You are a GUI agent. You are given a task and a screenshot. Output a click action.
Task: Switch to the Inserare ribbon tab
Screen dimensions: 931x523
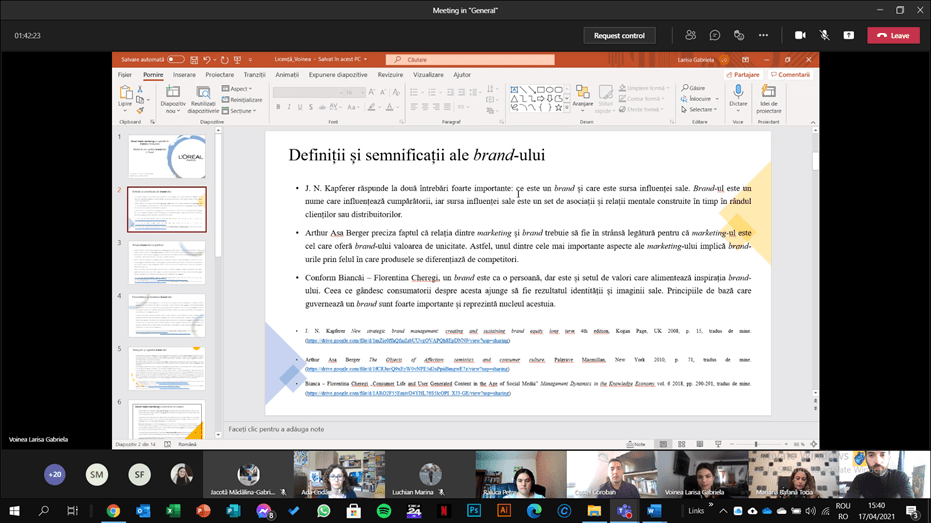184,75
